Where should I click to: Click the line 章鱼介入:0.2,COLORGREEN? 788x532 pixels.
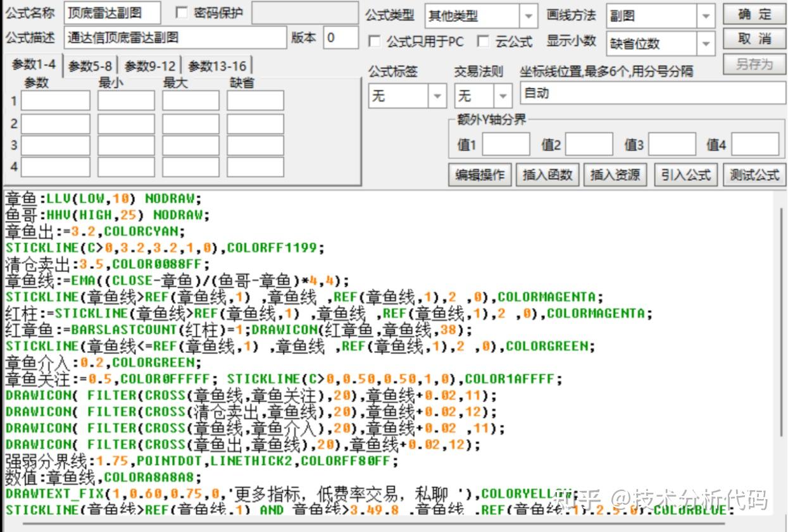click(103, 362)
